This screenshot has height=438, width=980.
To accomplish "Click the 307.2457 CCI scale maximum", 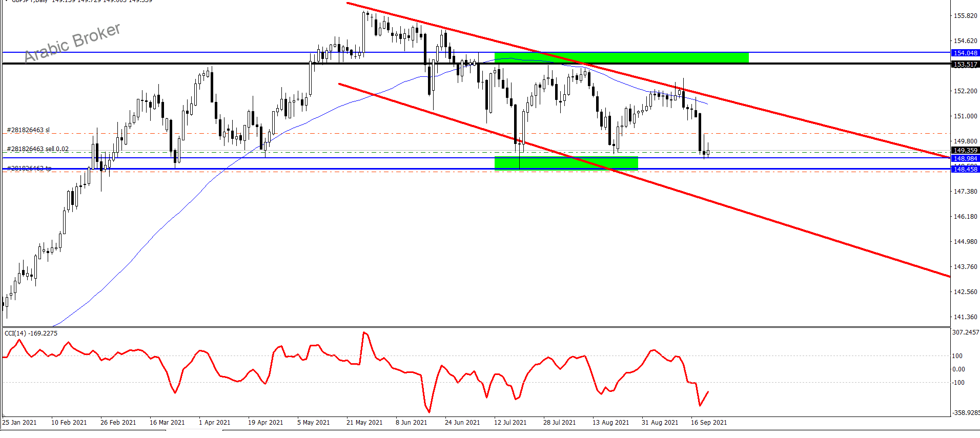I will tap(966, 332).
